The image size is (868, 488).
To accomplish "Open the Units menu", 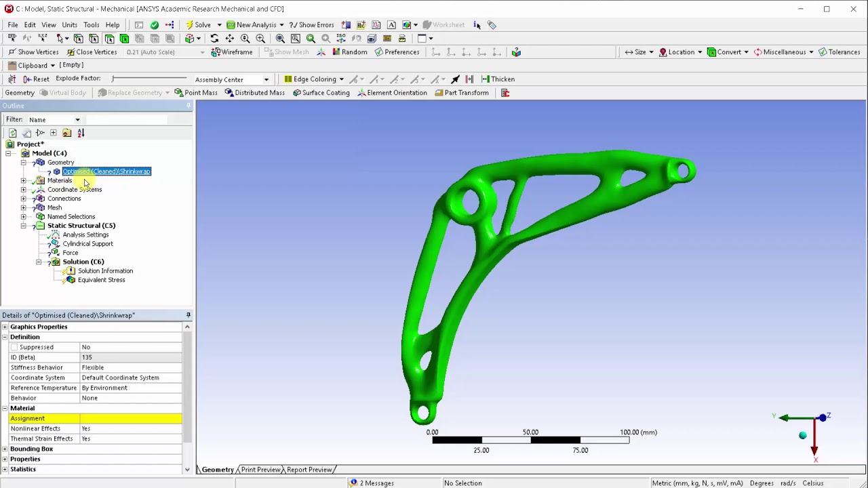I will [69, 25].
